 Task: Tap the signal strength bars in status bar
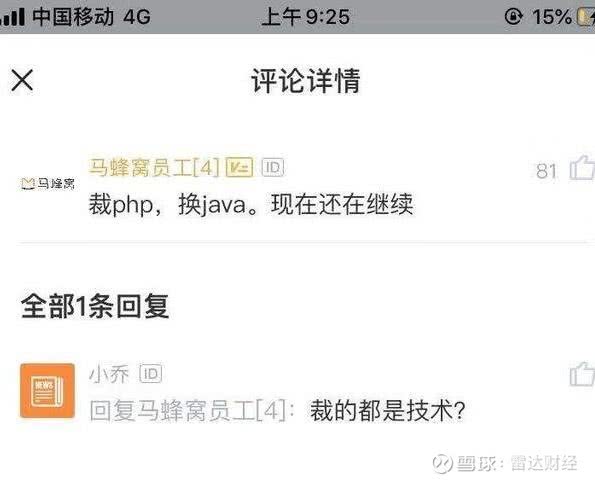[13, 17]
